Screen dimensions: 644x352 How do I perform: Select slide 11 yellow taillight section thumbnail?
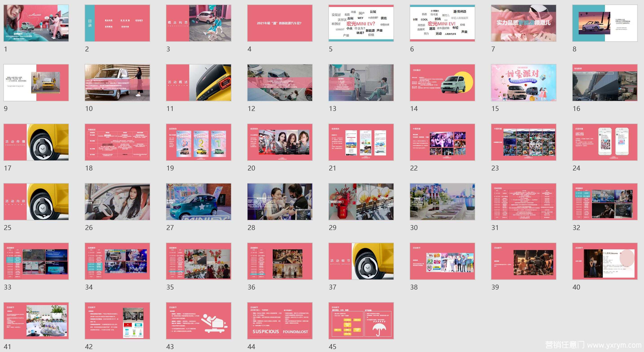pyautogui.click(x=198, y=83)
